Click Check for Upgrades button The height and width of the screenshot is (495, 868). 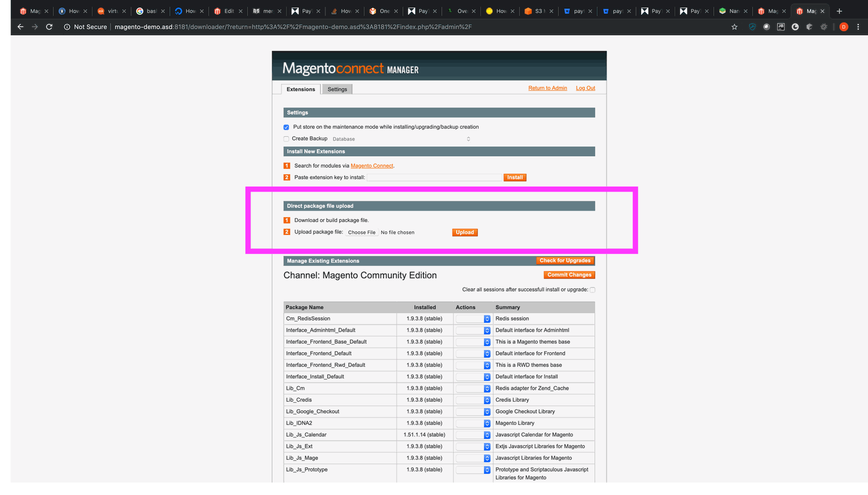click(x=565, y=261)
